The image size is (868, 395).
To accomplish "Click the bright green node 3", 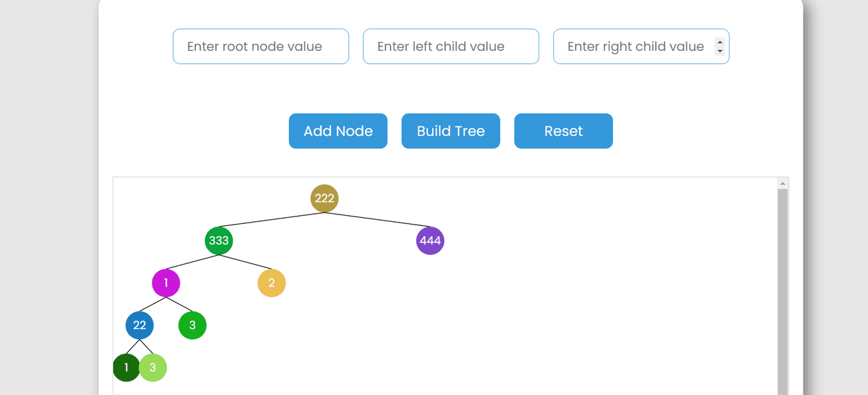I will tap(193, 326).
